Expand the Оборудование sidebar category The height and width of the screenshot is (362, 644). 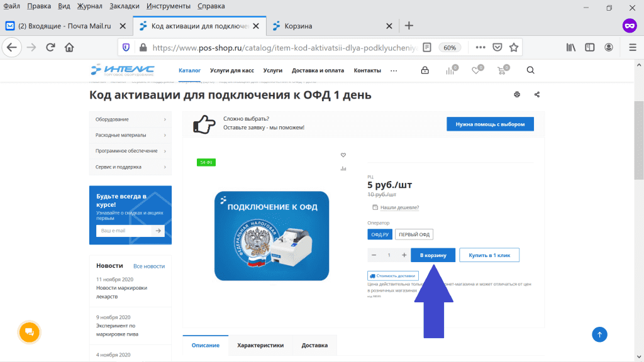point(131,119)
